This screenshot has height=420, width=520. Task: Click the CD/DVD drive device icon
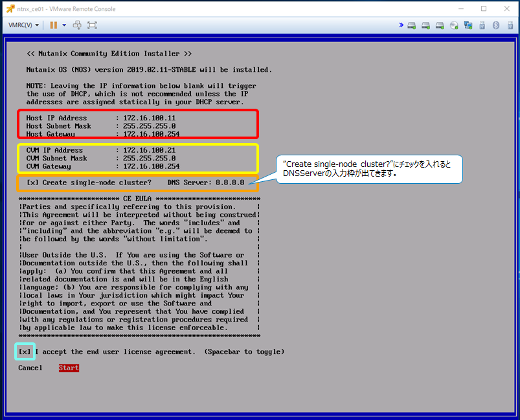454,25
